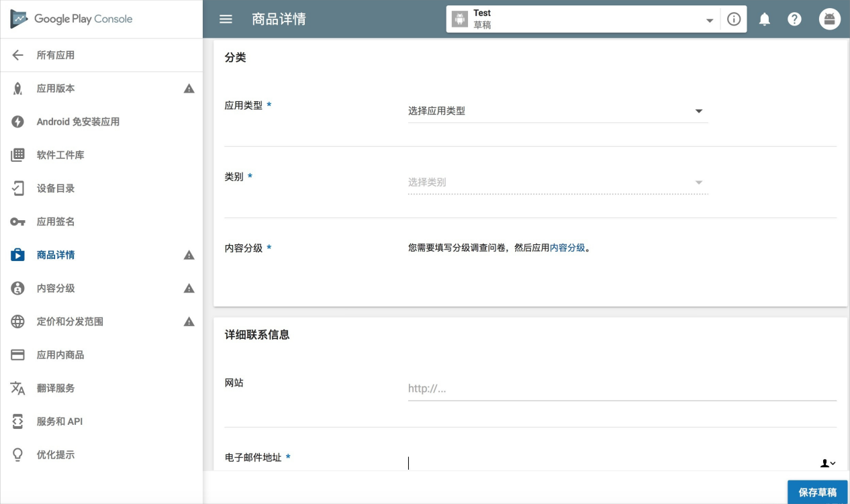Screen dimensions: 850x504
Task: Open the 选择应用类型 dropdown
Action: click(x=557, y=111)
